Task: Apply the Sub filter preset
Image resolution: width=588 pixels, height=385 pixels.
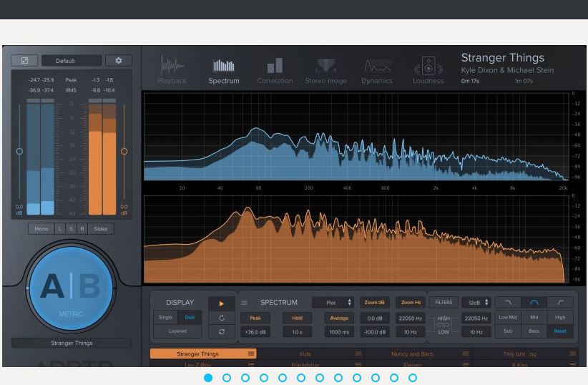Action: pos(508,331)
